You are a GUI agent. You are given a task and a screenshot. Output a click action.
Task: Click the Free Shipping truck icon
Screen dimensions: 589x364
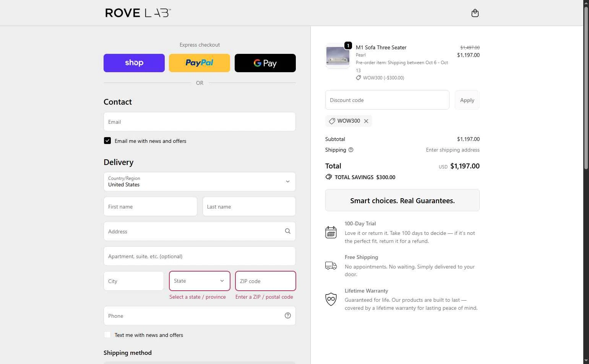pos(331,265)
